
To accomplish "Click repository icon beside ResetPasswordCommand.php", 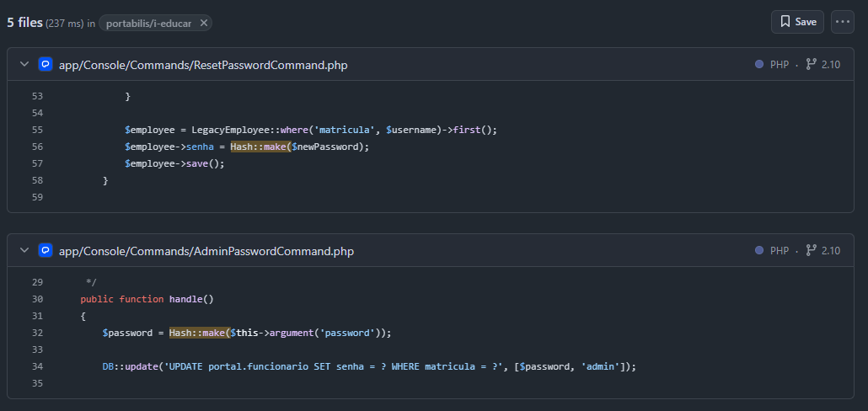I will tap(46, 65).
